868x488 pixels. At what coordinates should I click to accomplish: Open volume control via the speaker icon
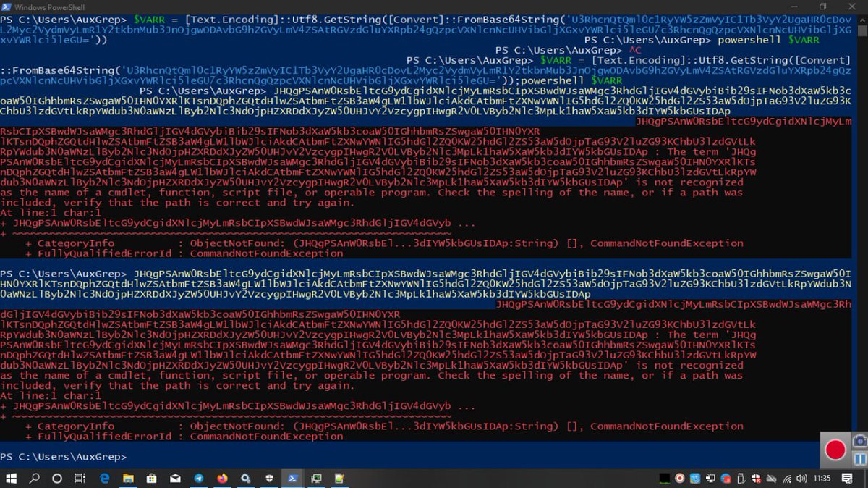tap(801, 479)
